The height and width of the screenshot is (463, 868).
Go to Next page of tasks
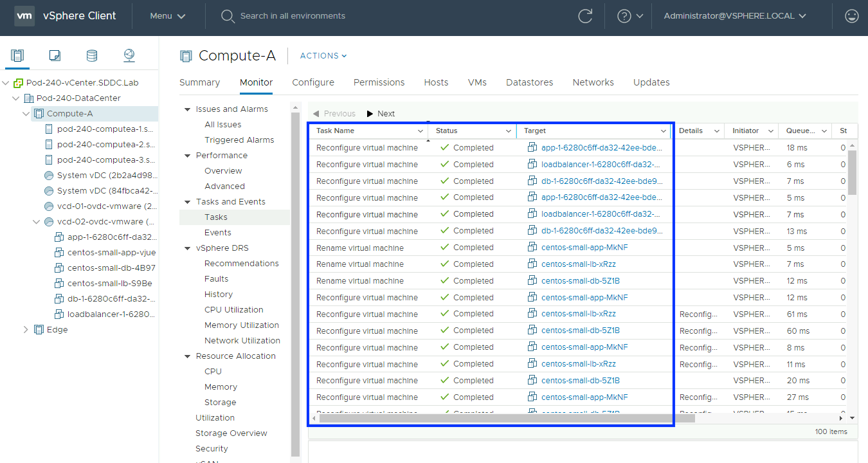click(x=381, y=114)
